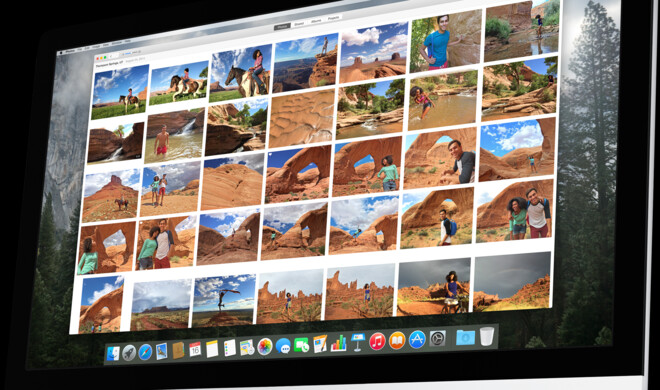Open iBooks orange book icon
Image resolution: width=660 pixels, height=390 pixels.
[x=397, y=340]
